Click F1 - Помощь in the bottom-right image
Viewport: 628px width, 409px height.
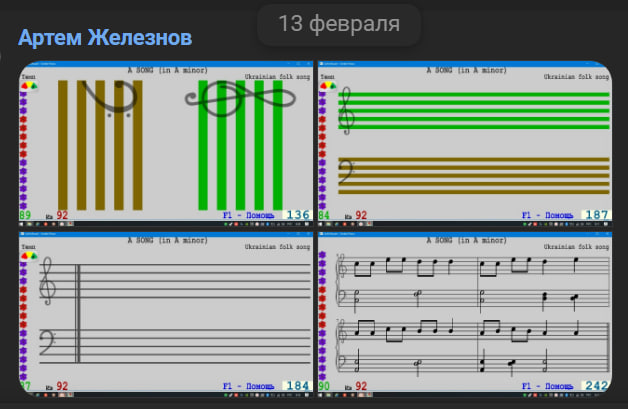548,385
